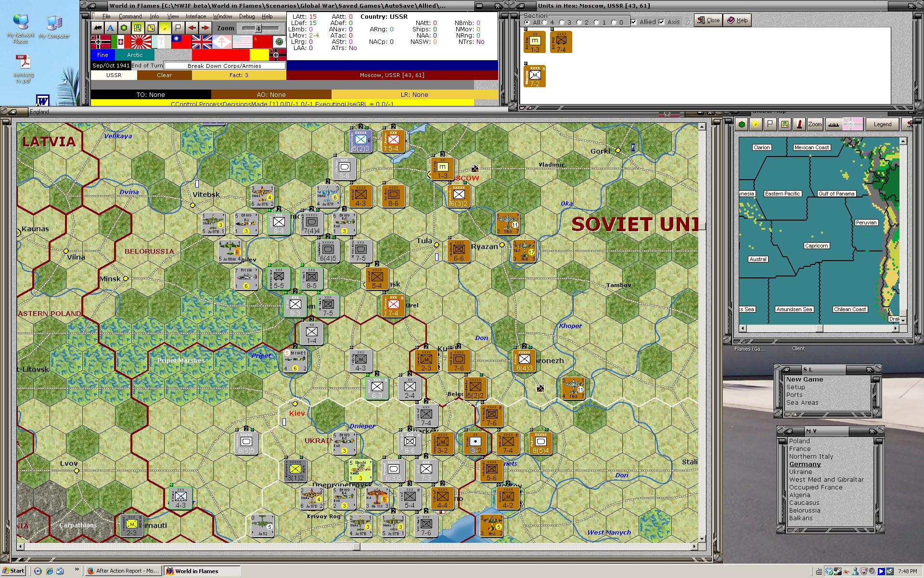The height and width of the screenshot is (578, 924).
Task: Select the Italian flag in country row
Action: (120, 42)
